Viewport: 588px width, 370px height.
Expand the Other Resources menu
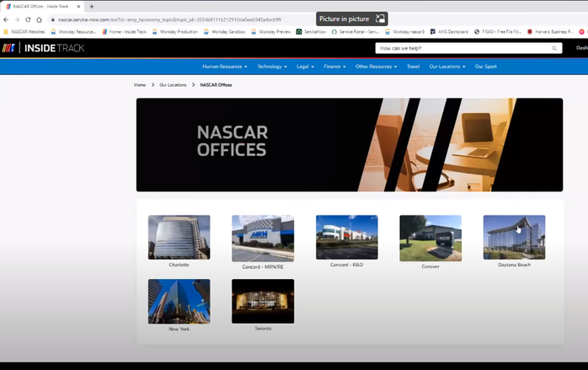[x=376, y=67]
